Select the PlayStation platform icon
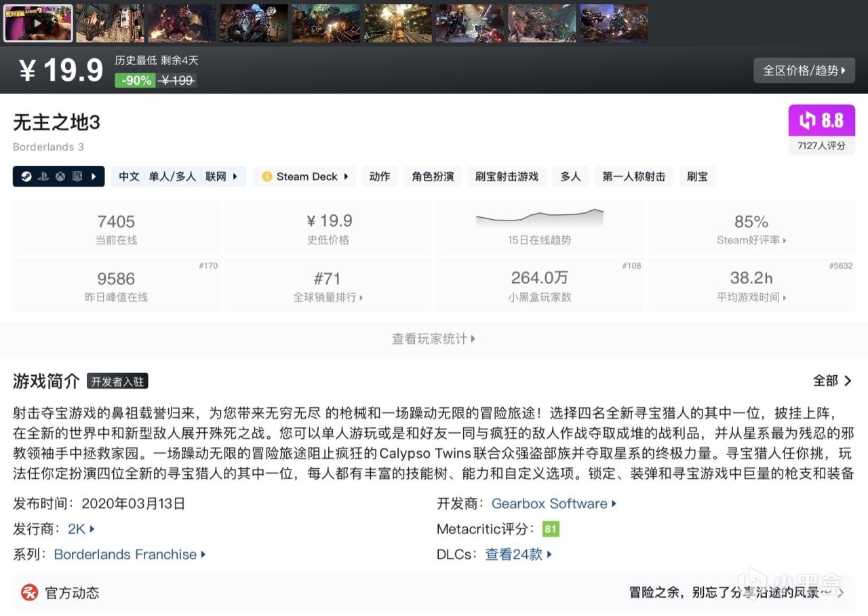This screenshot has width=868, height=616. 43,176
